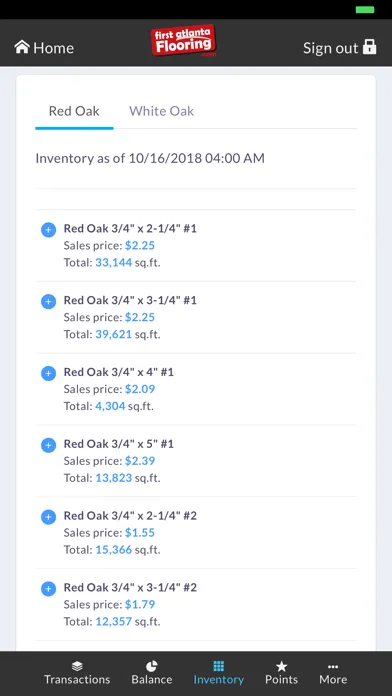Expand Red Oak 3/4" x 4" #1 details
Viewport: 392px width, 696px height.
click(48, 373)
